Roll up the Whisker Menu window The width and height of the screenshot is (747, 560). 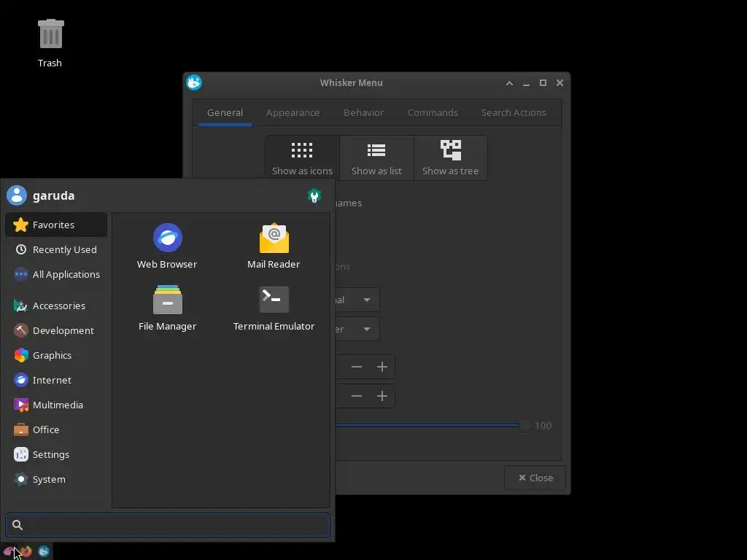509,83
